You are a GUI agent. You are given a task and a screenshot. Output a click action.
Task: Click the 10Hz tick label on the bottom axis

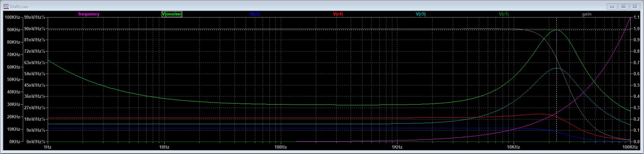pyautogui.click(x=164, y=147)
